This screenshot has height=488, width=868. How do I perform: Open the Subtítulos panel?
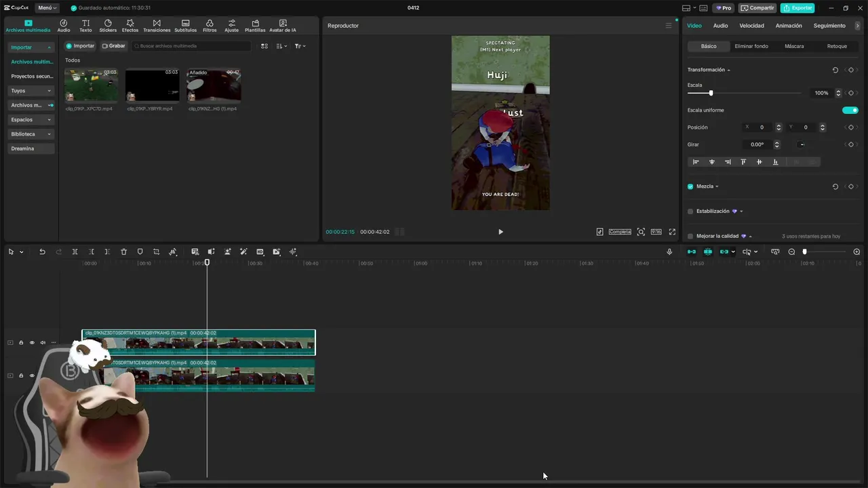click(x=185, y=26)
